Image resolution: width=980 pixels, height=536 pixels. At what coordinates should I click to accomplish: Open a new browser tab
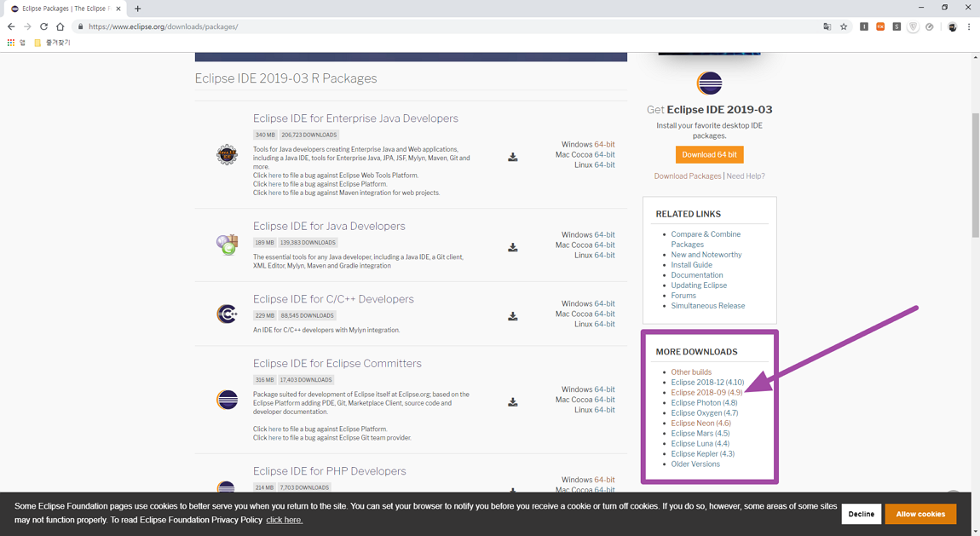click(137, 9)
